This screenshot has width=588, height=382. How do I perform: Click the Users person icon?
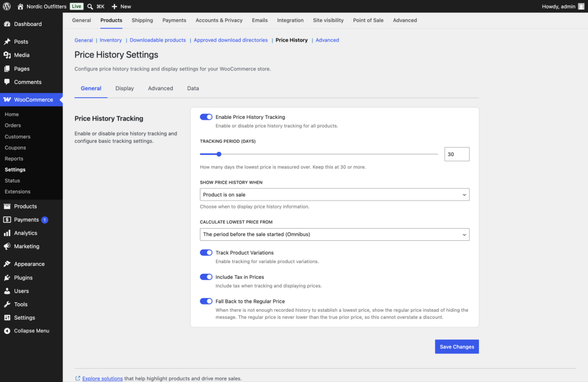(7, 291)
